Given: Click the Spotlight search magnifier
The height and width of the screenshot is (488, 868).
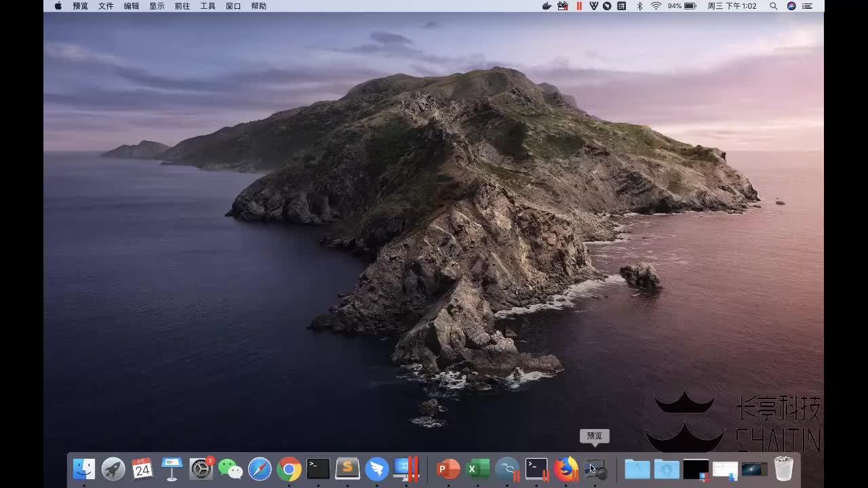Looking at the screenshot, I should click(774, 6).
